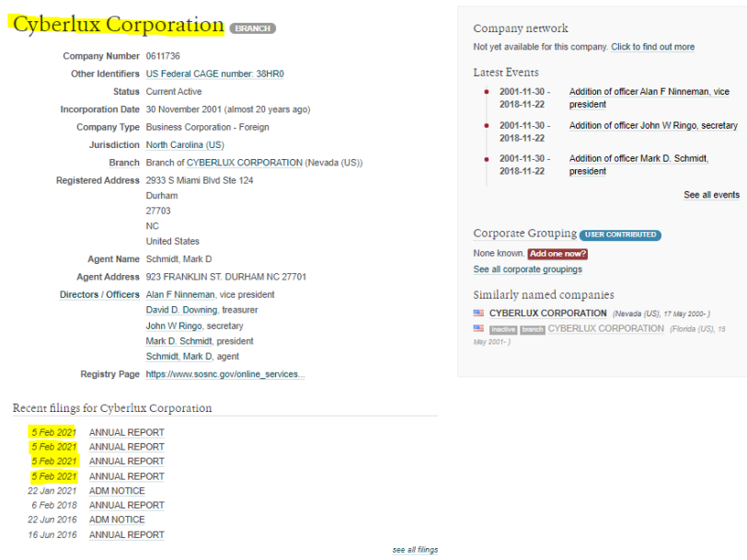747x560 pixels.
Task: Select company number 0611736 text
Action: coord(163,56)
